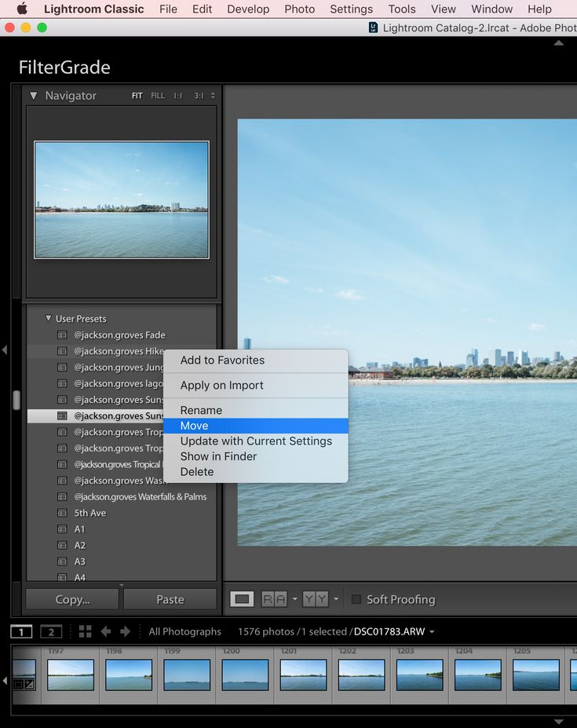577x728 pixels.
Task: Click the left panel scrollbar handle
Action: pos(16,400)
